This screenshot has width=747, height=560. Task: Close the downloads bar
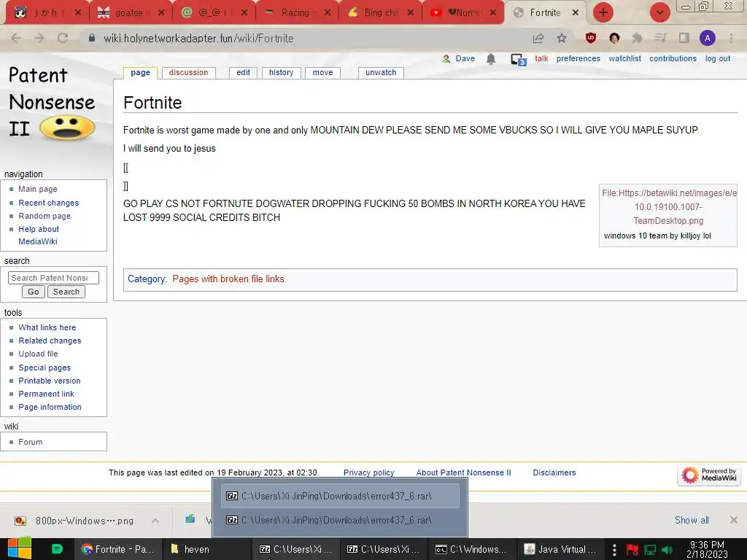coord(734,520)
